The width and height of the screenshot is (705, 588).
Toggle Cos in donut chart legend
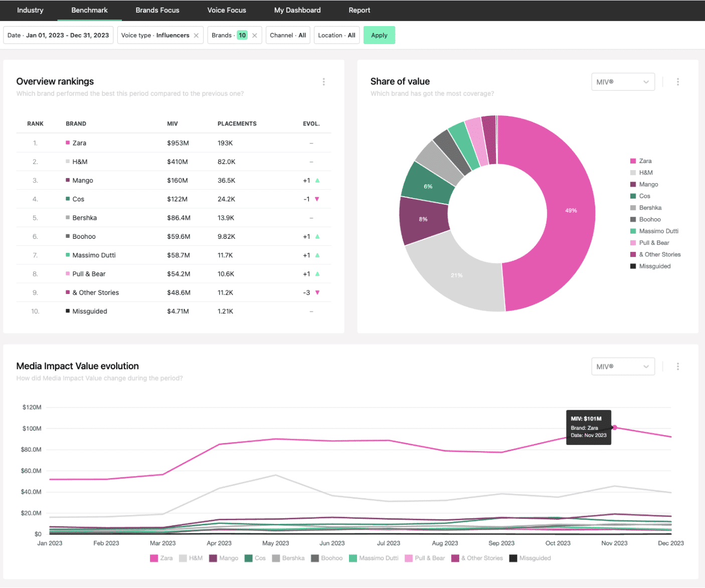[x=640, y=196]
